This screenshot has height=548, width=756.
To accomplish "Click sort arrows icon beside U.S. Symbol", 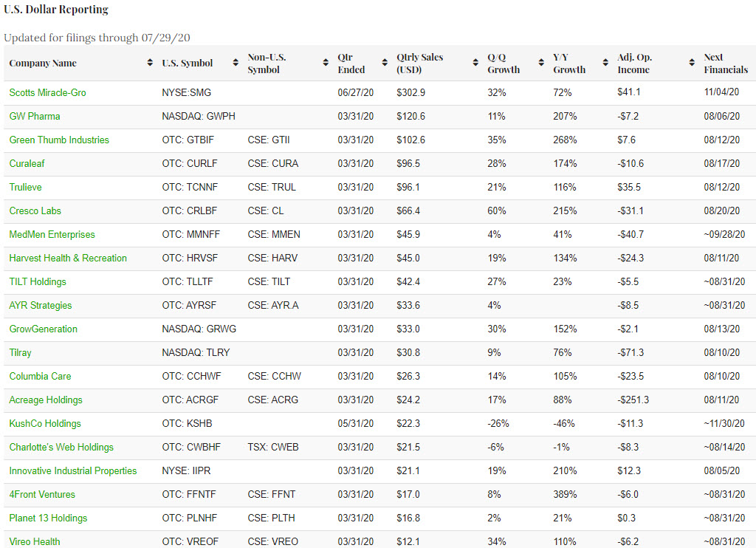I will click(x=236, y=64).
